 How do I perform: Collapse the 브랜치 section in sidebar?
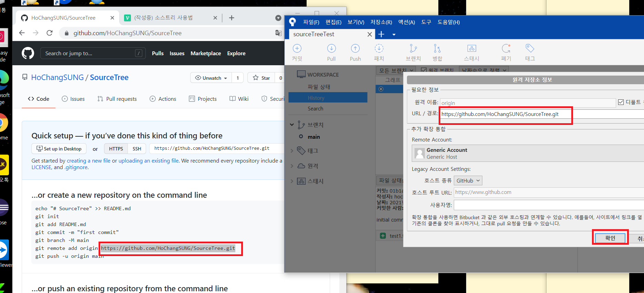pos(292,125)
